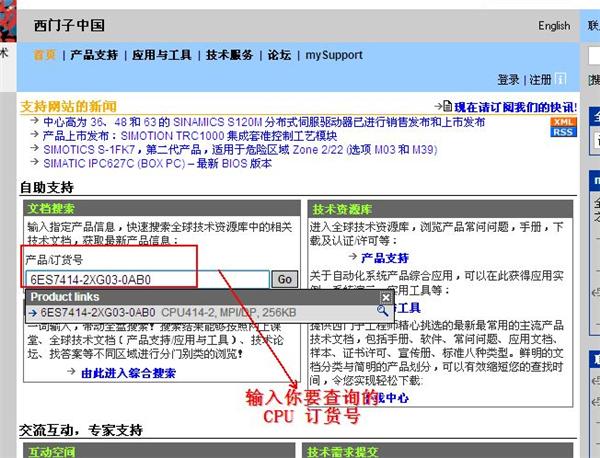Click arrow icon before 6ES7414-2XG03-0AB0 result
Screen dimensions: 600x458
(x=33, y=313)
